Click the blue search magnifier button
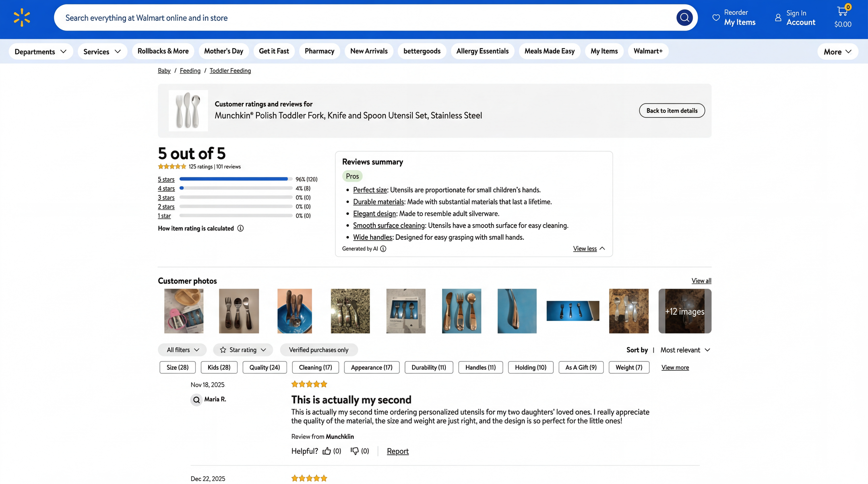This screenshot has height=484, width=868. coord(684,17)
